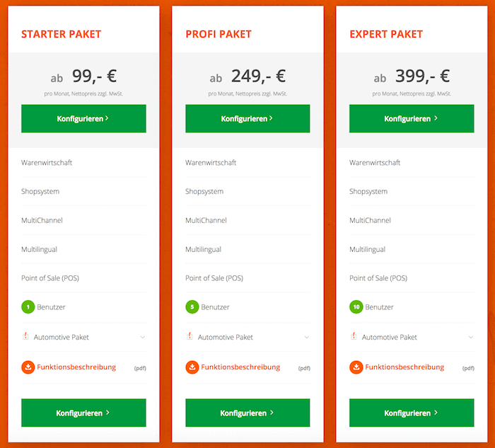Click the orange download icon in Starter Paket
Viewport: 495px width, 448px height.
tap(28, 367)
